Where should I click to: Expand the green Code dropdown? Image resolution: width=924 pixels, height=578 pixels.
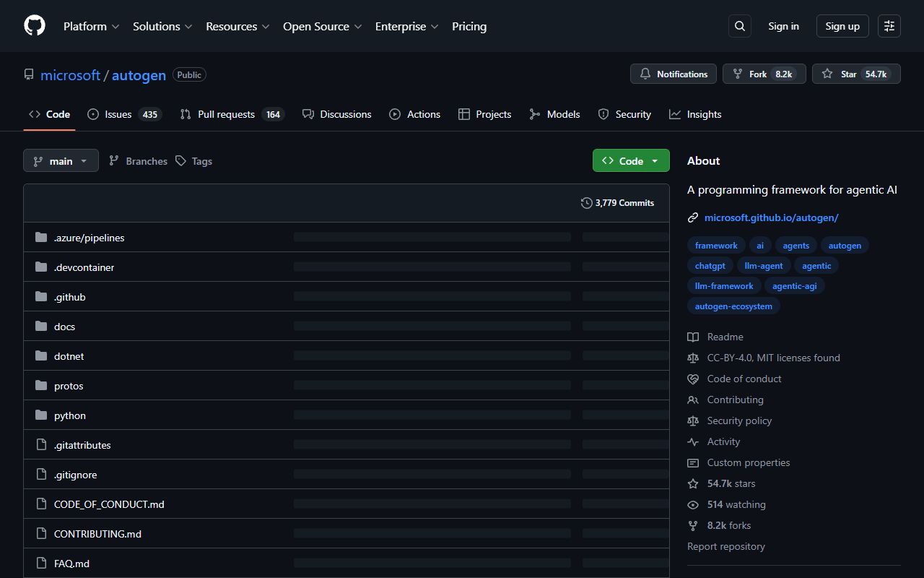[630, 160]
